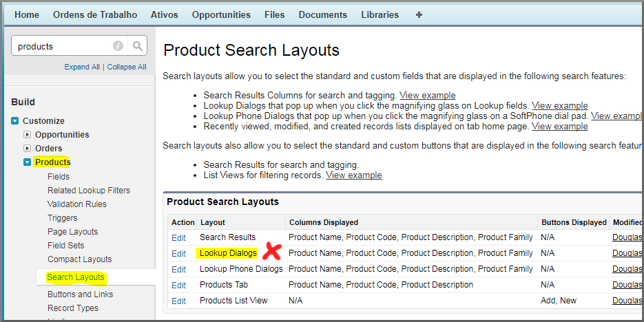644x322 pixels.
Task: Open Page Layouts under Products
Action: click(72, 232)
